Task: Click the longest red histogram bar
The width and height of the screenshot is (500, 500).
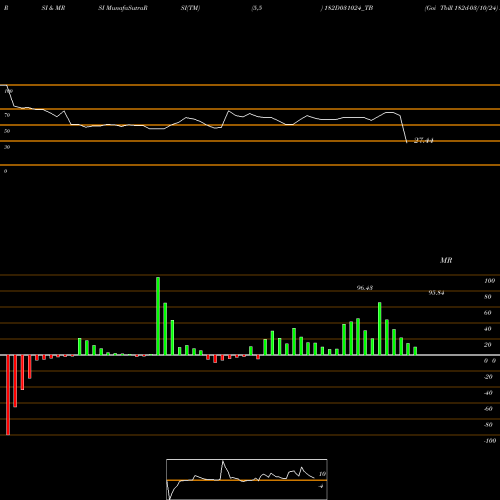Action: pyautogui.click(x=8, y=395)
